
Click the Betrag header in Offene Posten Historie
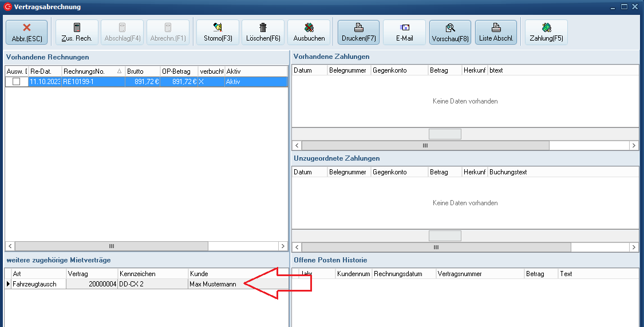coord(540,274)
